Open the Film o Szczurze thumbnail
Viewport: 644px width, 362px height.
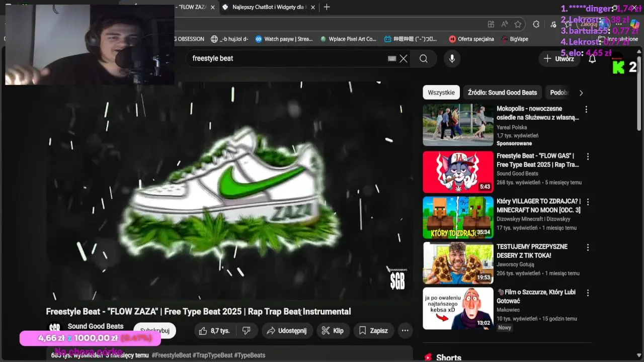(x=458, y=308)
